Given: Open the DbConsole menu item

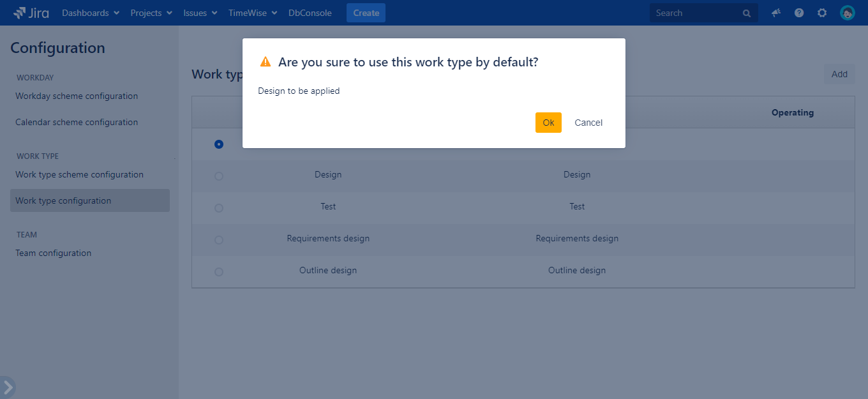Looking at the screenshot, I should pos(310,13).
